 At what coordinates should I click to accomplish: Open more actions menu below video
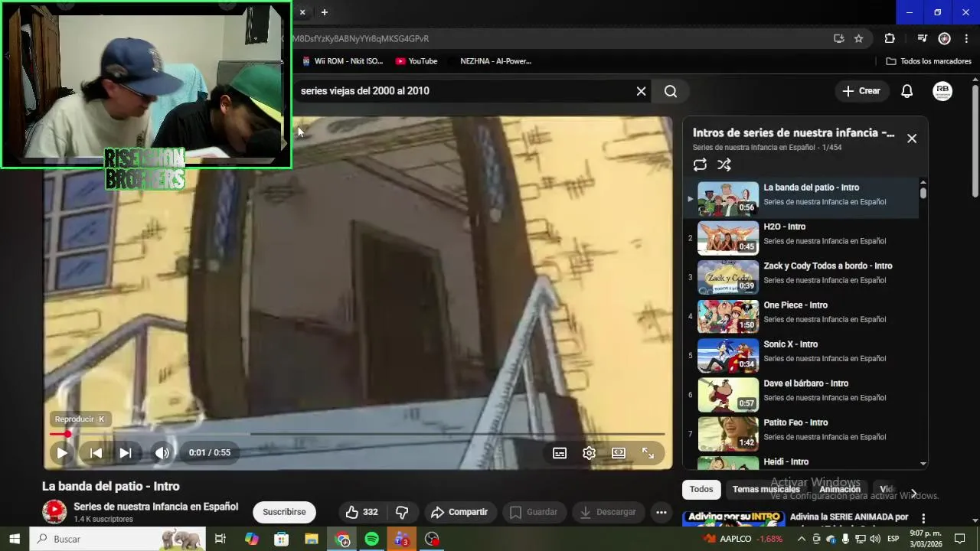pyautogui.click(x=661, y=512)
